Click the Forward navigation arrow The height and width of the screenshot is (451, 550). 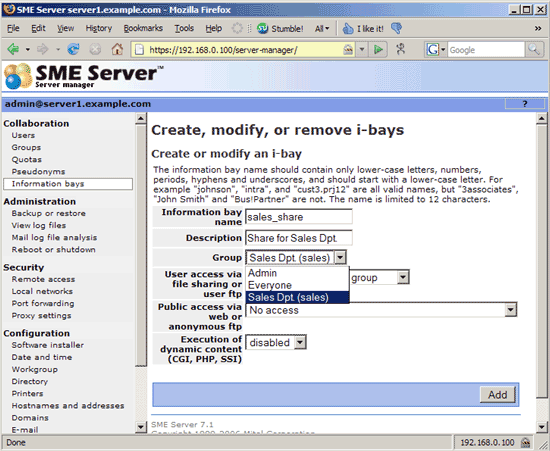click(x=42, y=49)
